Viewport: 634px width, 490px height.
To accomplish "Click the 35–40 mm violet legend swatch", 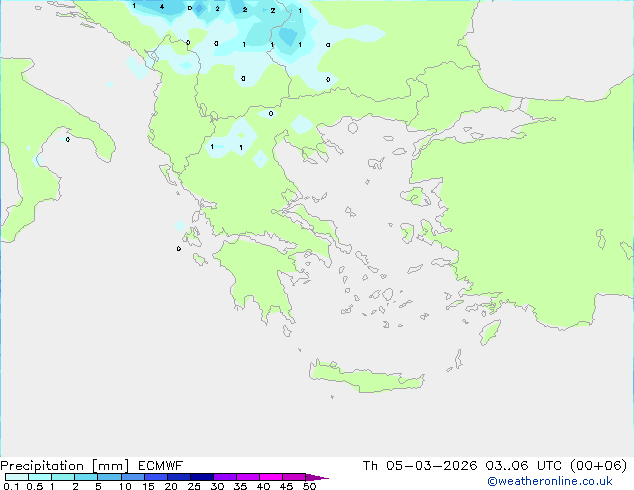I will (248, 477).
